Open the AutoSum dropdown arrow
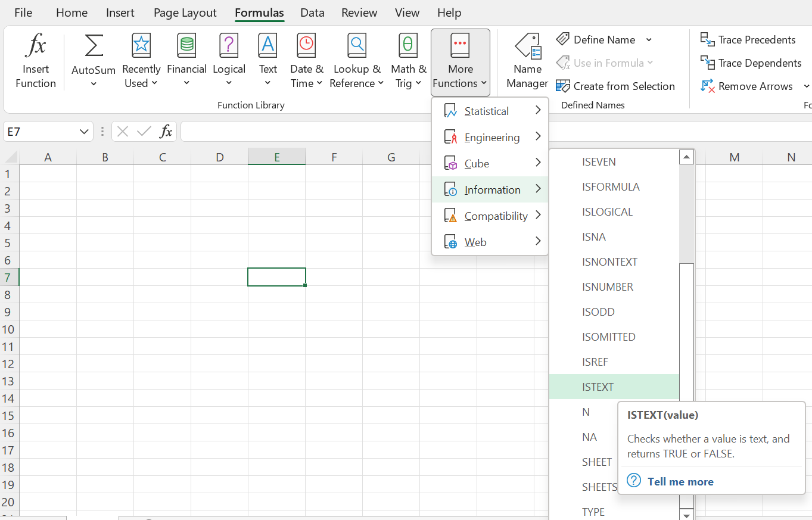812x520 pixels. click(x=94, y=84)
